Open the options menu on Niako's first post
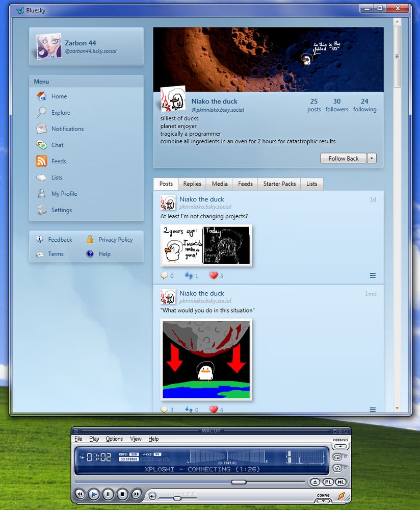Screen dimensions: 420x510 pyautogui.click(x=373, y=275)
